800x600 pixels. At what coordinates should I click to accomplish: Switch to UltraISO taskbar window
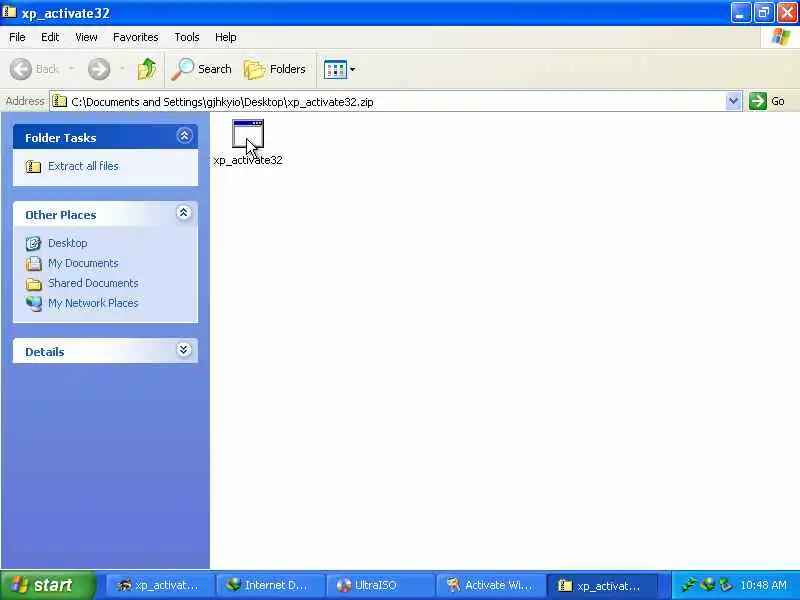(381, 585)
